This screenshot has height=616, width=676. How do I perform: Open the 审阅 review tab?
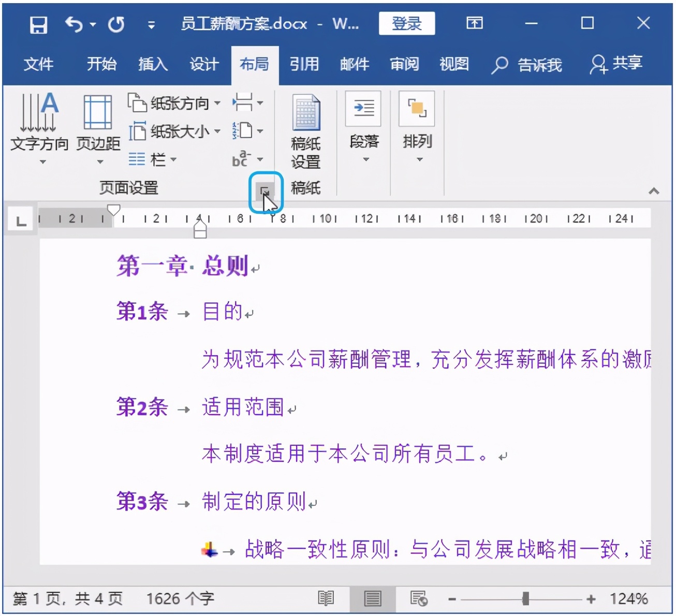click(404, 64)
